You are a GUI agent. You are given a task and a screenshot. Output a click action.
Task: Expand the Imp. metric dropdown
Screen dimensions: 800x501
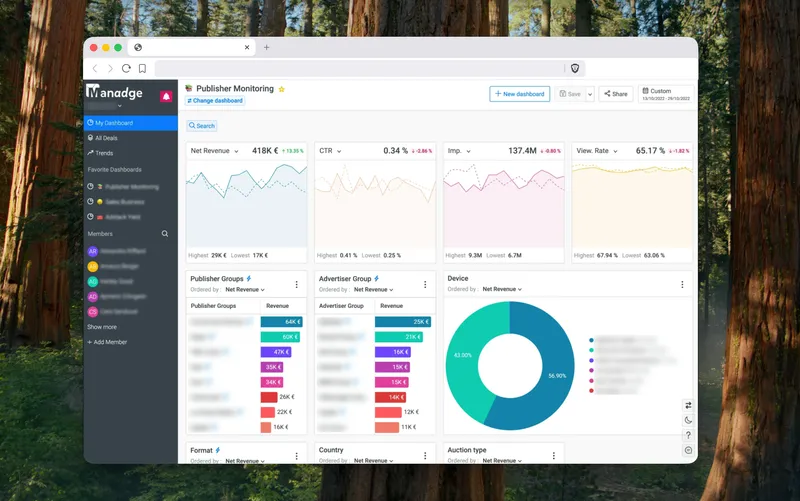click(468, 152)
